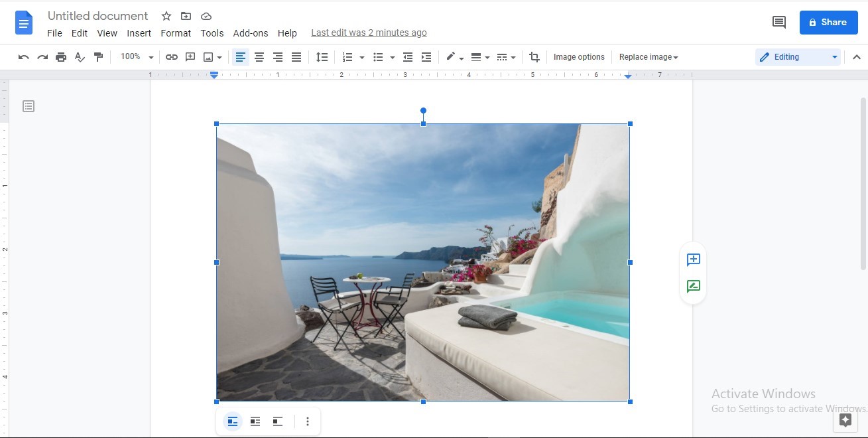Click the Santorini terrace image
Screen dimensions: 868x438
[x=423, y=262]
